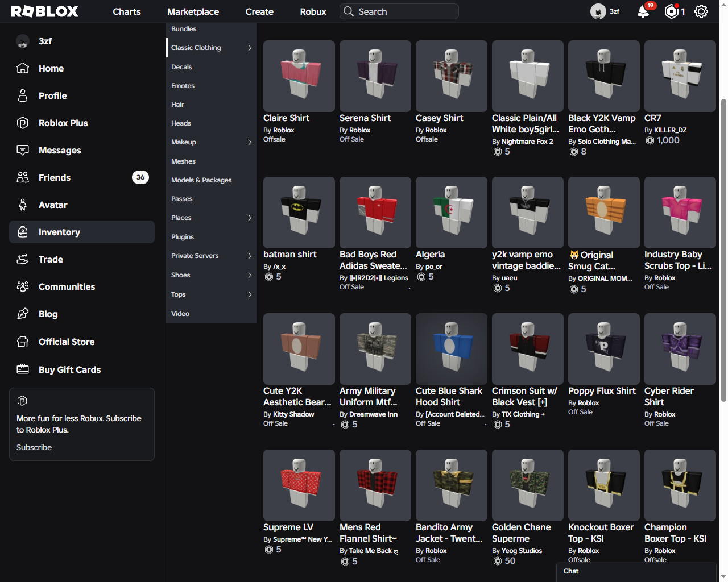Click the Blog megaphone icon
This screenshot has height=582, width=728.
tap(23, 314)
